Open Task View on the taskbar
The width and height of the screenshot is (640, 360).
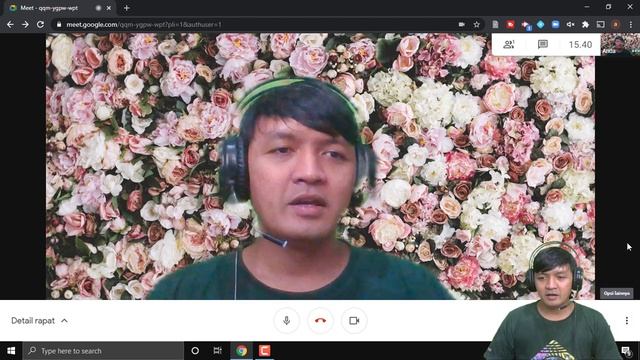218,351
